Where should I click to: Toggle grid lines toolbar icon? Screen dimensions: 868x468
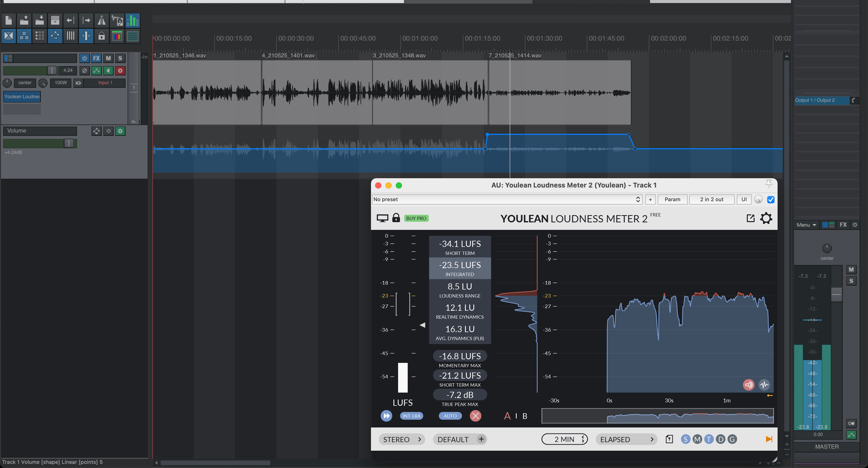coord(71,36)
